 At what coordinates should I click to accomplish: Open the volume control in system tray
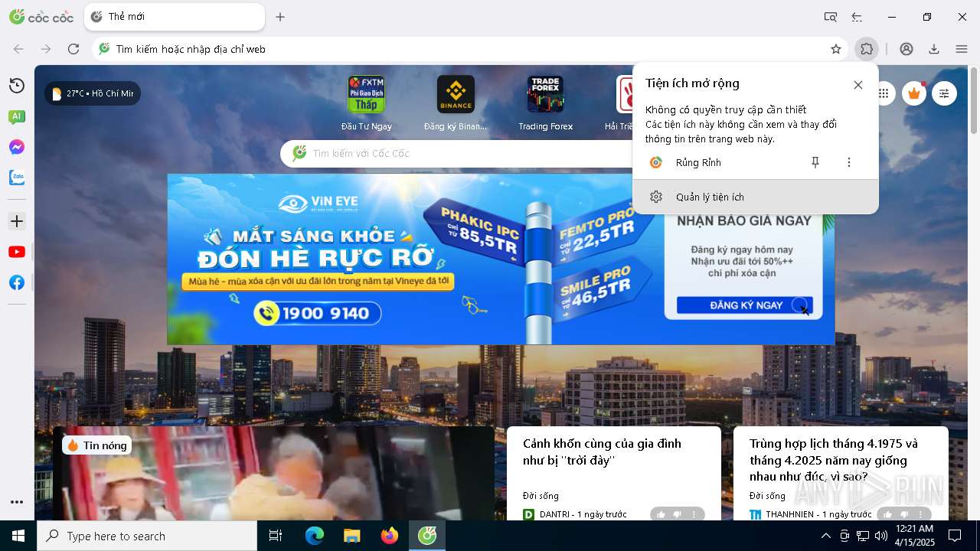tap(880, 536)
